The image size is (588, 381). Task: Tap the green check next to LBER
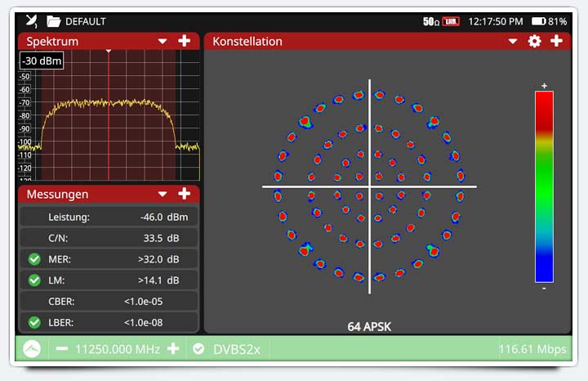[x=34, y=322]
